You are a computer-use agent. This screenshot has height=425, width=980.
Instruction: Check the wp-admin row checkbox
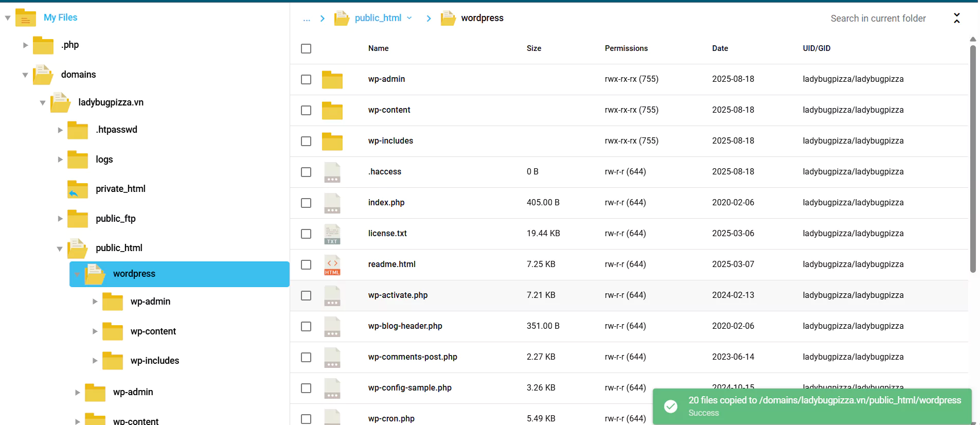(x=306, y=79)
